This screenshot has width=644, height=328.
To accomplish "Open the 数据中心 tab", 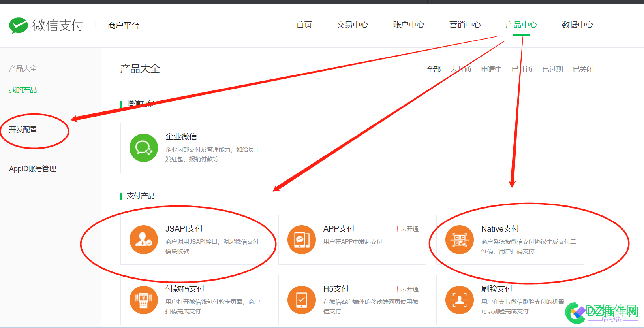I will click(x=578, y=25).
